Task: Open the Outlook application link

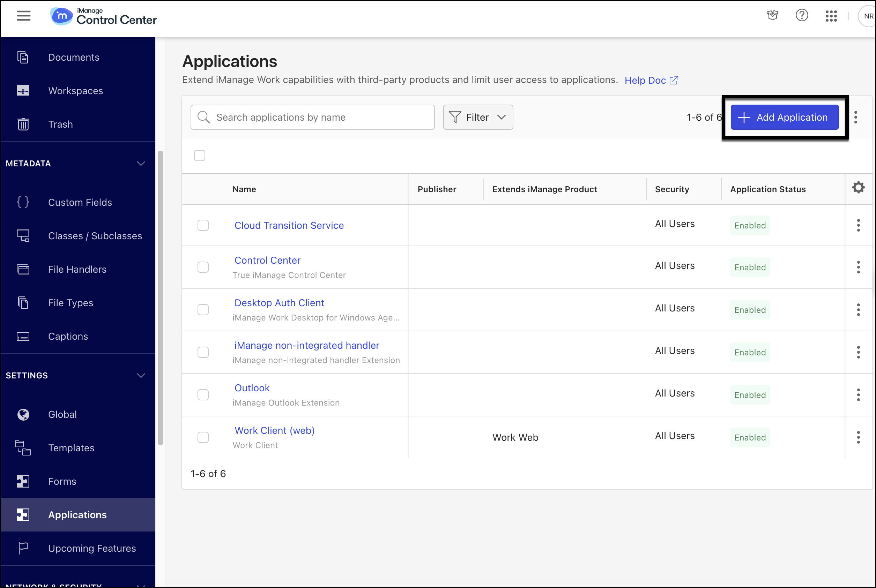Action: coord(252,388)
